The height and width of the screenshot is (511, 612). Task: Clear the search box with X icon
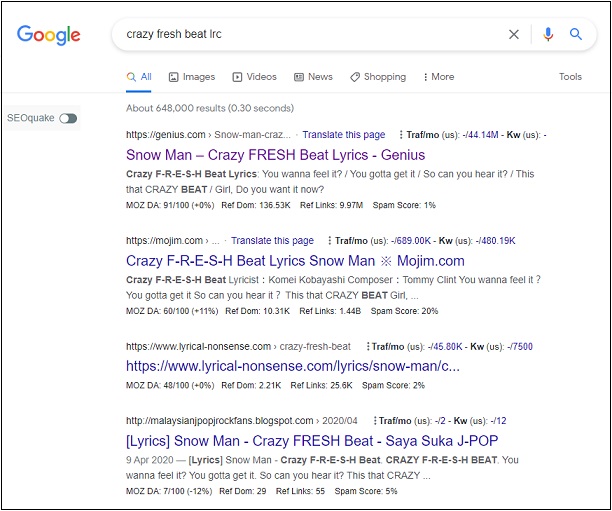coord(514,34)
